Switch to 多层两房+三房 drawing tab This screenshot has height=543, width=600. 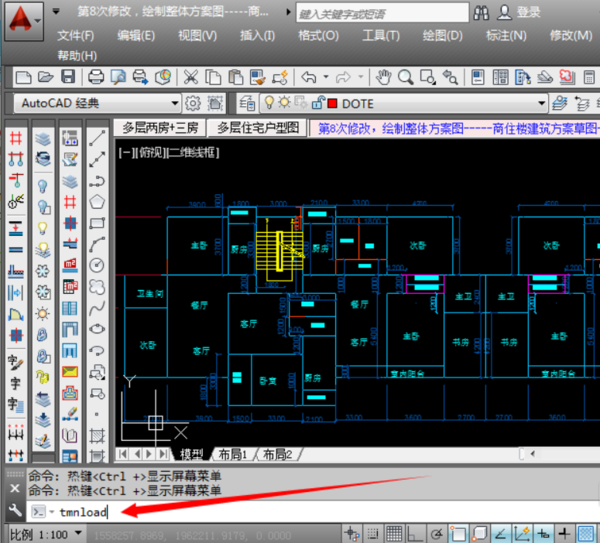pos(160,128)
